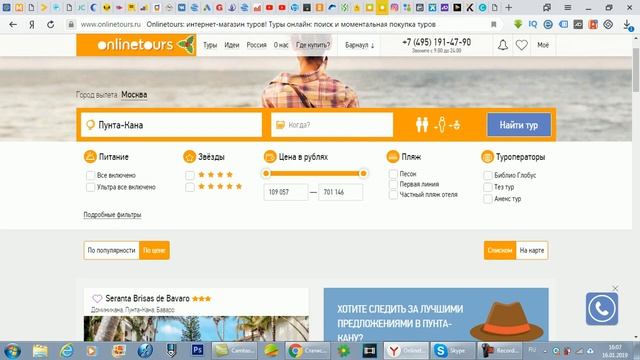Check the Тез тур operator
The height and width of the screenshot is (360, 640).
(x=488, y=187)
